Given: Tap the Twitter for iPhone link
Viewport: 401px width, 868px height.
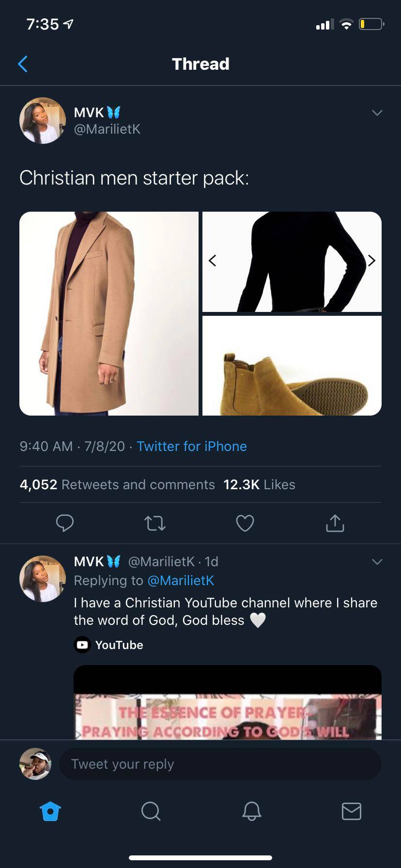Looking at the screenshot, I should coord(192,446).
